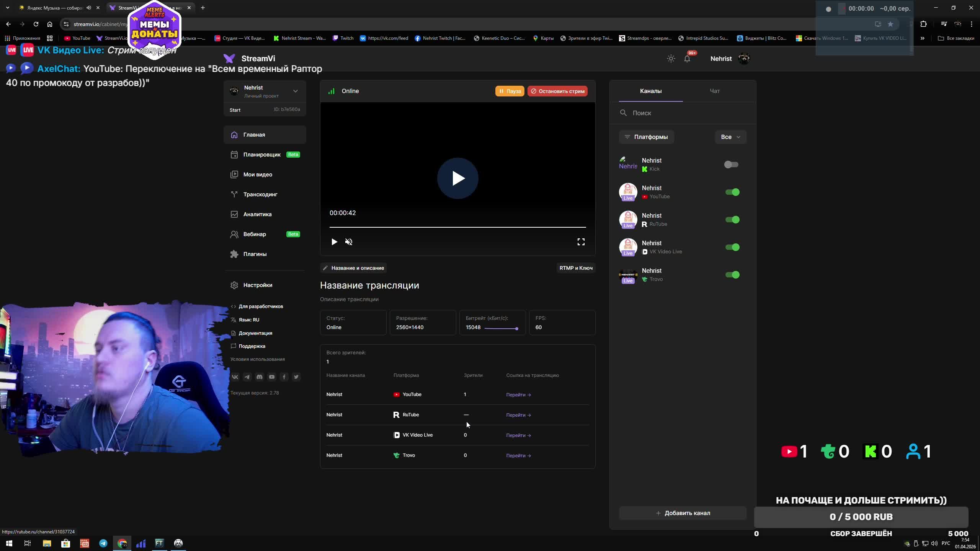Open Plugins puzzle icon in sidebar
This screenshot has width=980, height=551.
pos(234,254)
